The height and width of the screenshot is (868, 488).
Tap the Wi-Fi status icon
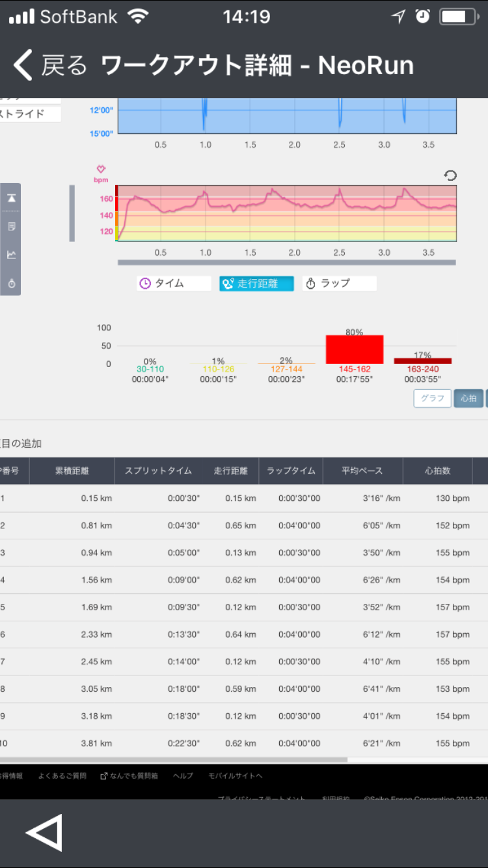pyautogui.click(x=138, y=17)
